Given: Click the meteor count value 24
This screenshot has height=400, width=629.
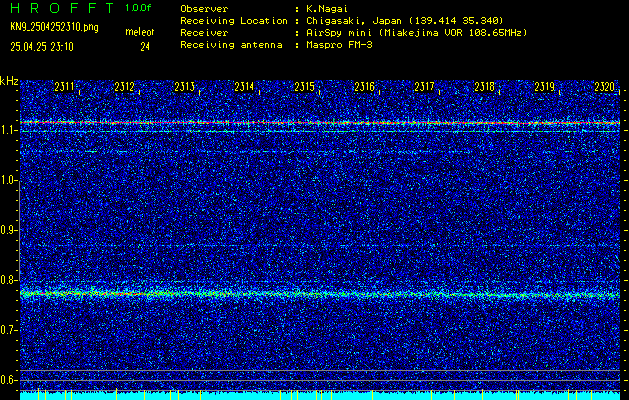Looking at the screenshot, I should pos(145,47).
